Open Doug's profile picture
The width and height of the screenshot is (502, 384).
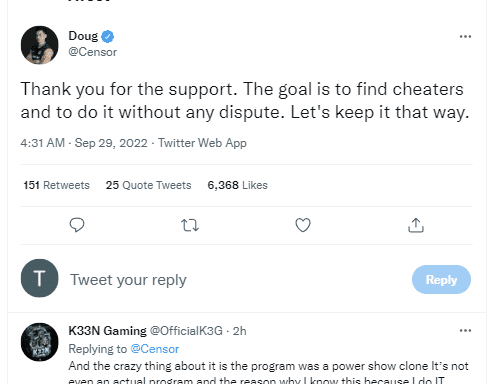pyautogui.click(x=40, y=45)
